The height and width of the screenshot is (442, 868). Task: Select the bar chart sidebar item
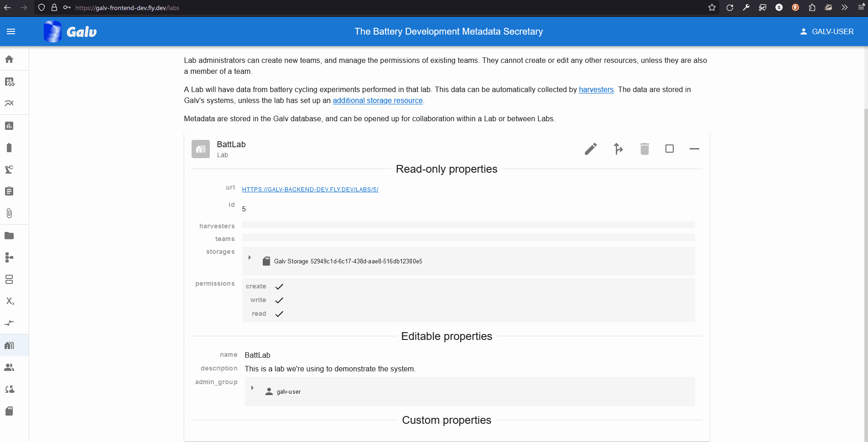[x=9, y=126]
